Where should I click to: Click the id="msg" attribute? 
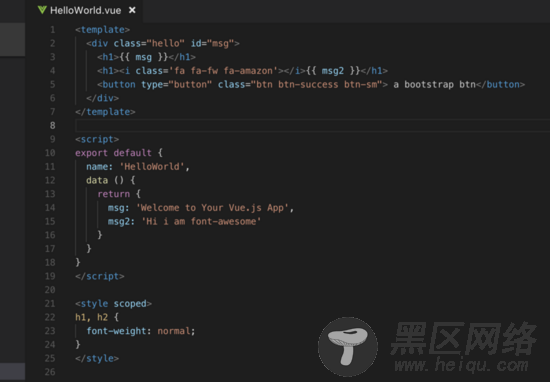(x=212, y=43)
